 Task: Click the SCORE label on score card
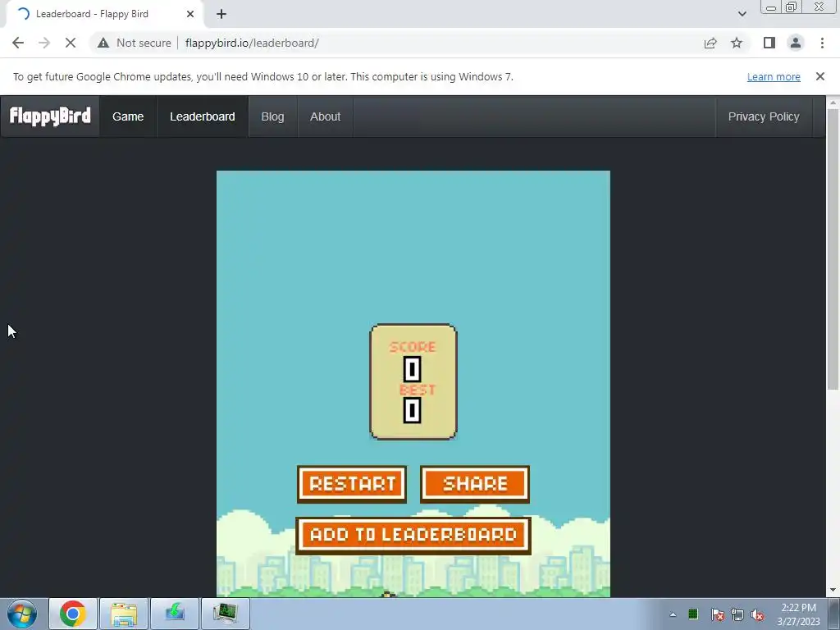(413, 347)
